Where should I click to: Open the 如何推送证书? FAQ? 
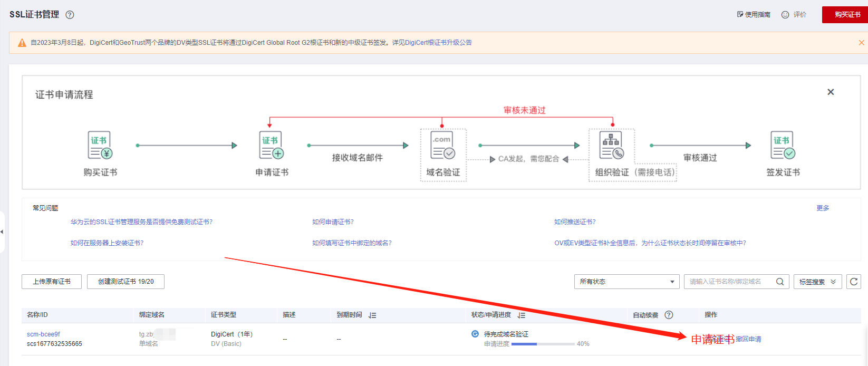(575, 222)
